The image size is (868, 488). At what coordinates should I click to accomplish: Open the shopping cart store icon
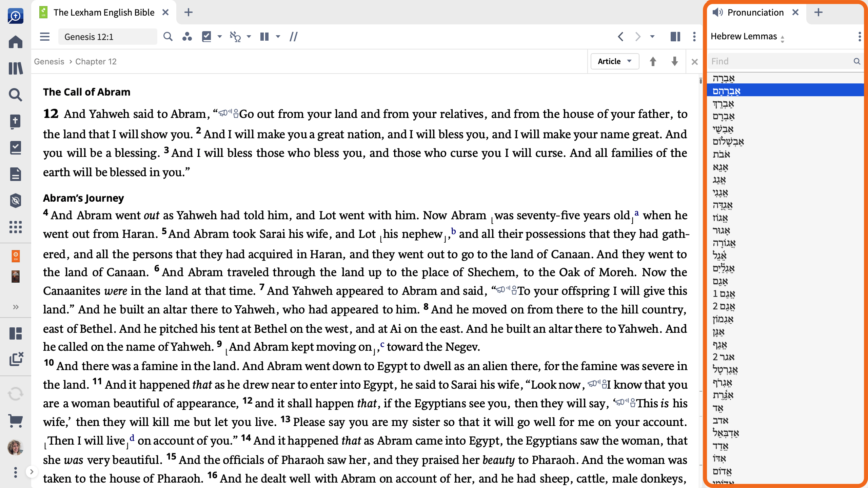[16, 421]
